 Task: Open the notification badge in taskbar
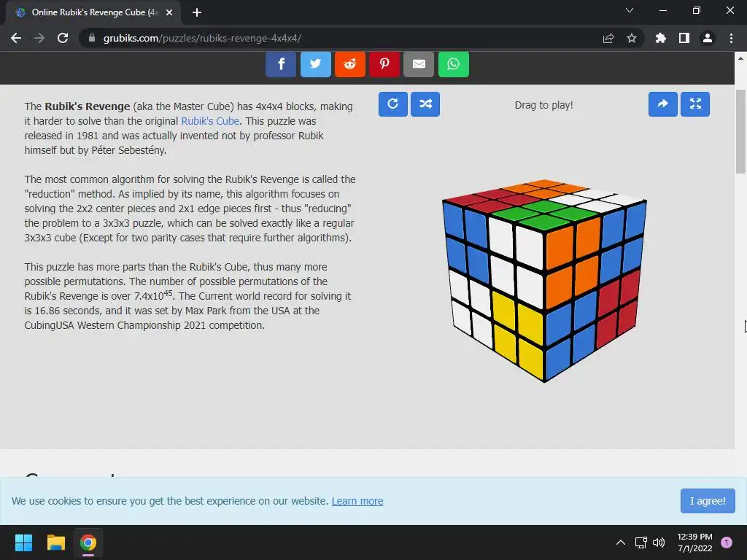(x=727, y=542)
